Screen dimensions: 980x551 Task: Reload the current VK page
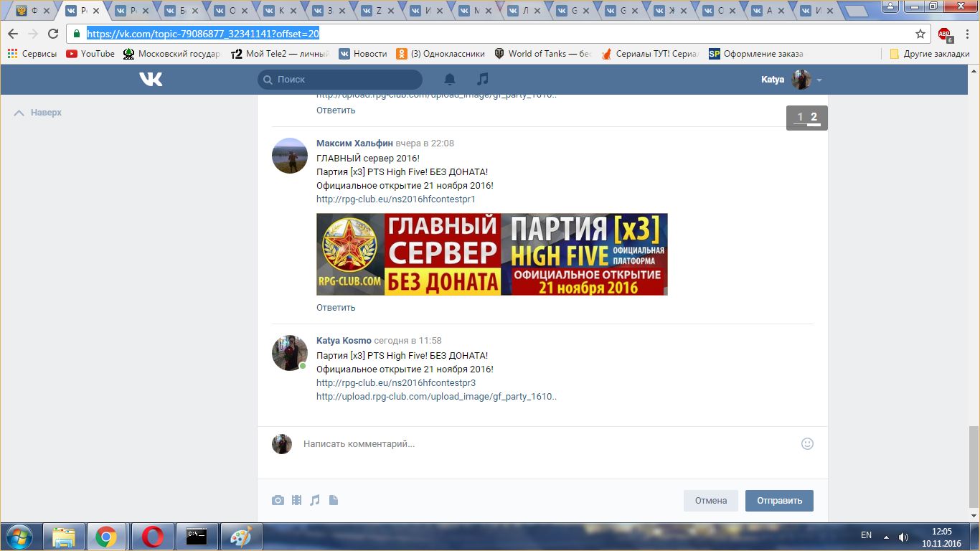pos(53,34)
